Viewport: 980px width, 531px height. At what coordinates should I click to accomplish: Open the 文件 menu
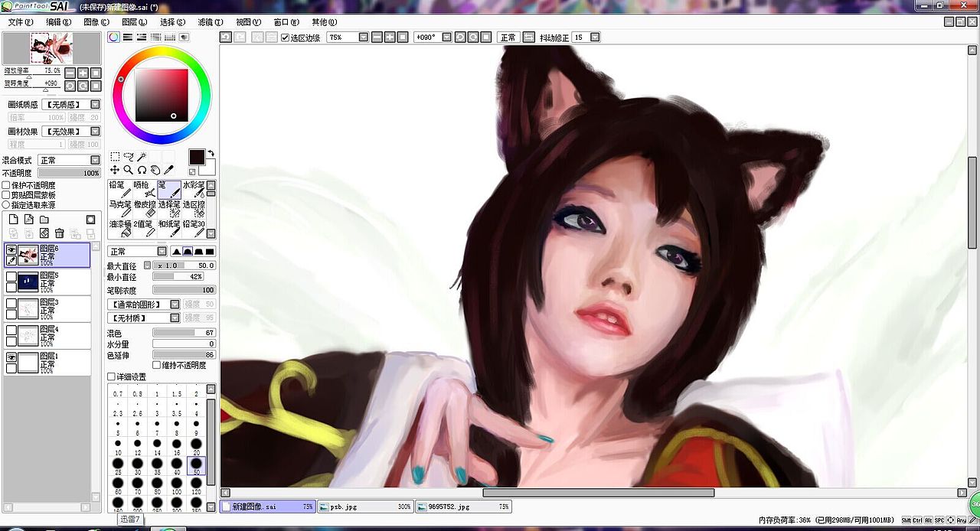[x=21, y=22]
